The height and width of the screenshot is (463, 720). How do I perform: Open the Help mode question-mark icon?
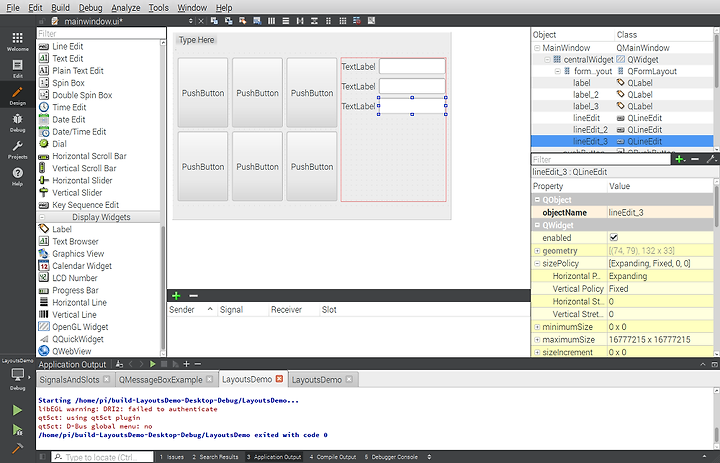17,176
